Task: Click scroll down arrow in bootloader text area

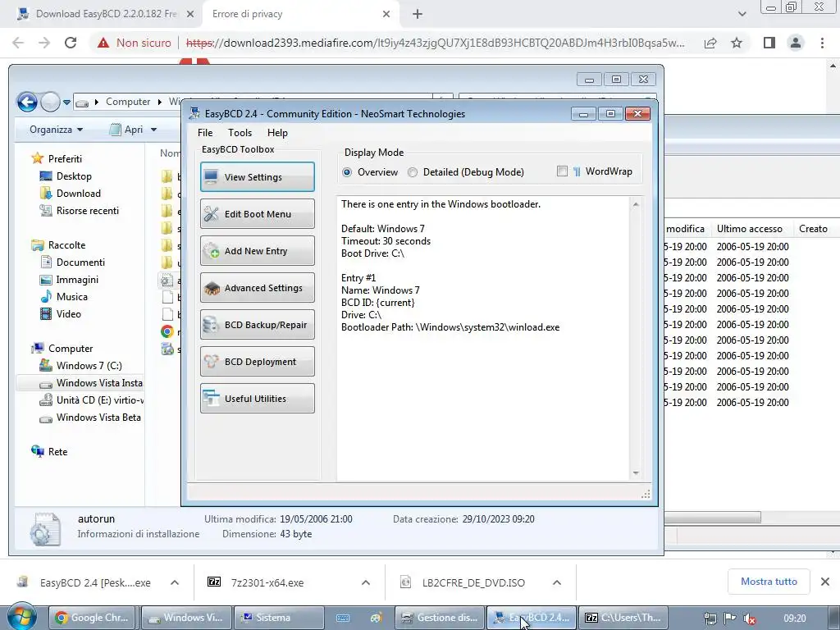Action: (636, 472)
